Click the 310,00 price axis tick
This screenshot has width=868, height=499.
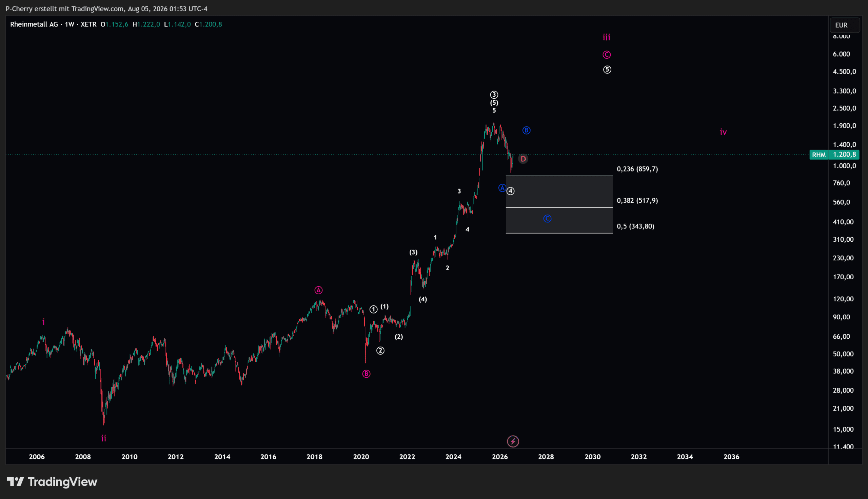tap(843, 240)
